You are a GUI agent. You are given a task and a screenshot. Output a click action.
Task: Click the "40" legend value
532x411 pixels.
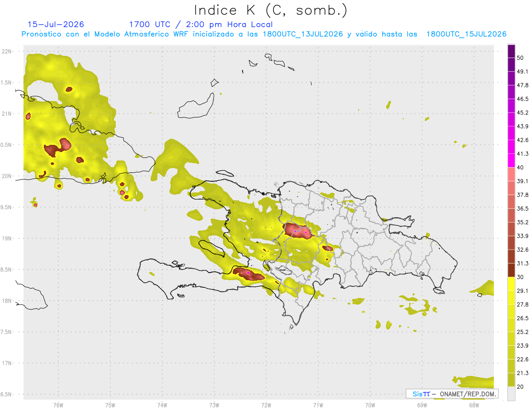[x=521, y=167]
